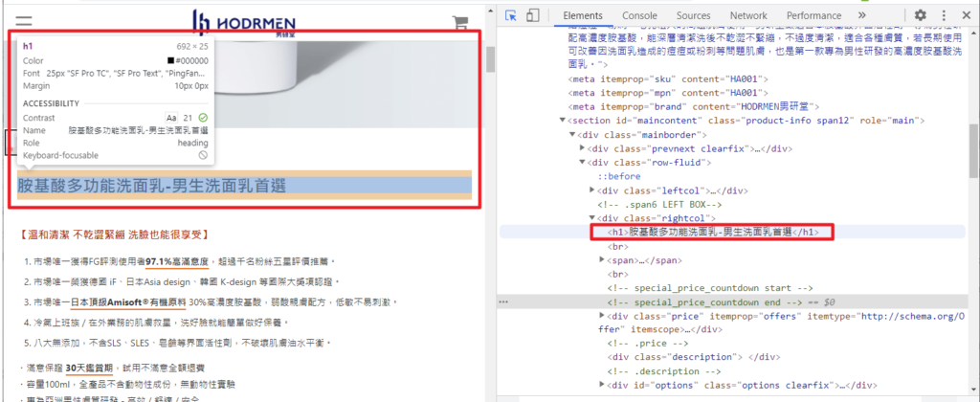This screenshot has width=980, height=402.
Task: Collapse the section maincontent node
Action: coord(563,121)
